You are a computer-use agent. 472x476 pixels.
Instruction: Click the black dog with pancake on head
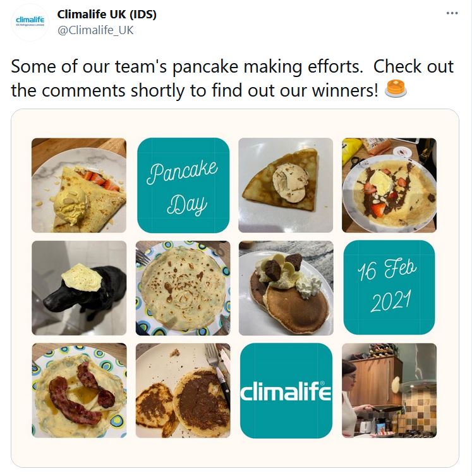[x=79, y=288]
